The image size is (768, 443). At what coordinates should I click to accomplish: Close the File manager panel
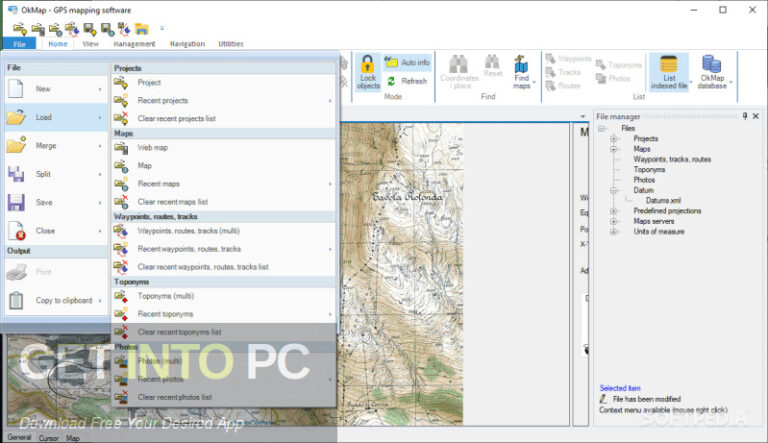[x=756, y=116]
